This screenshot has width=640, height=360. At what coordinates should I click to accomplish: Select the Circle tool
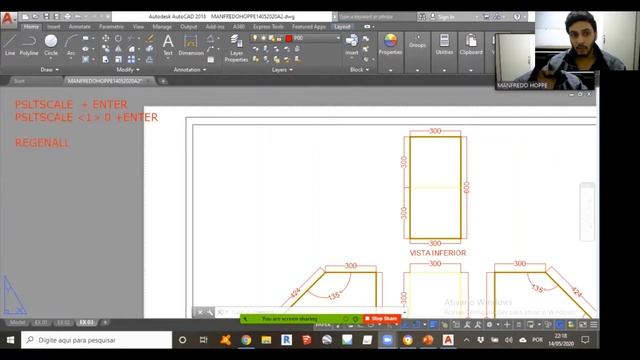[51, 45]
